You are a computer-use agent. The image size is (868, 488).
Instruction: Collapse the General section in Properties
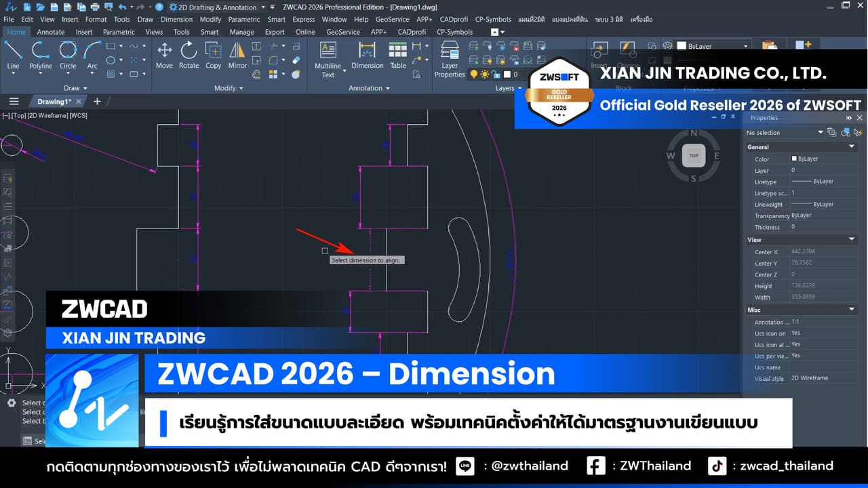point(852,146)
